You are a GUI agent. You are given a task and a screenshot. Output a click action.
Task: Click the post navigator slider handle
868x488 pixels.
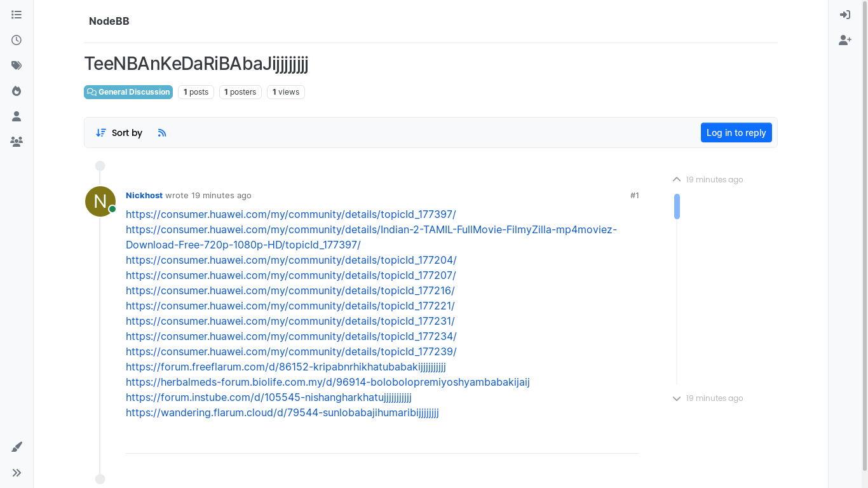tap(677, 207)
